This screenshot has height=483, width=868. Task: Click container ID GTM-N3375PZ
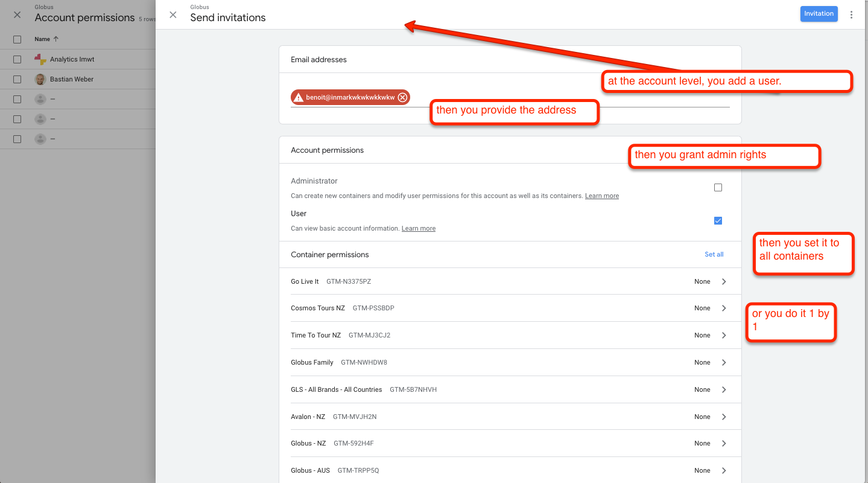[349, 281]
